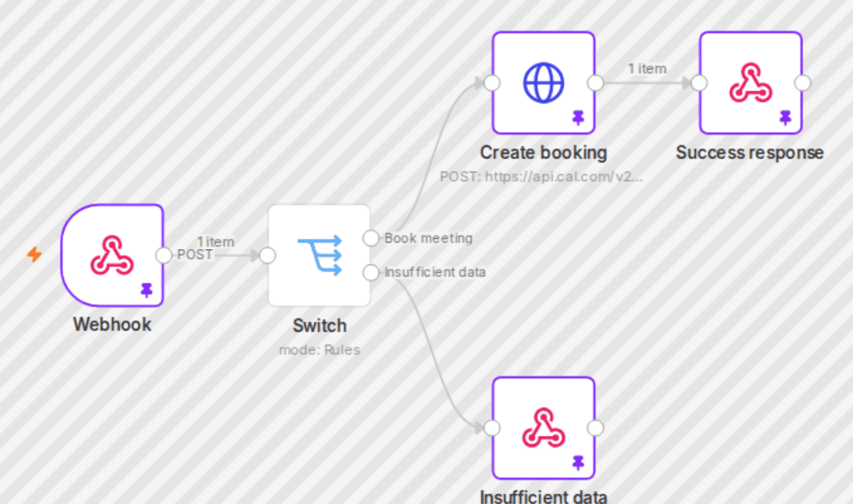The height and width of the screenshot is (504, 853).
Task: Select the Webhook trigger node icon
Action: 112,255
